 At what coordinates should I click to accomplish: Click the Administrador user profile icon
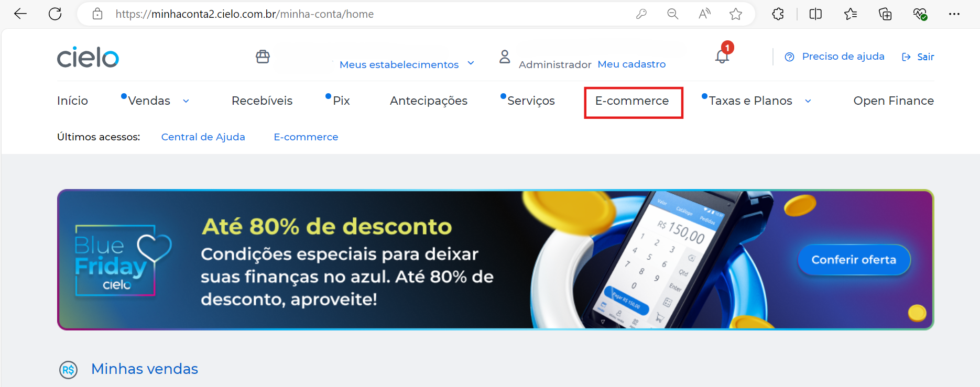pos(505,57)
